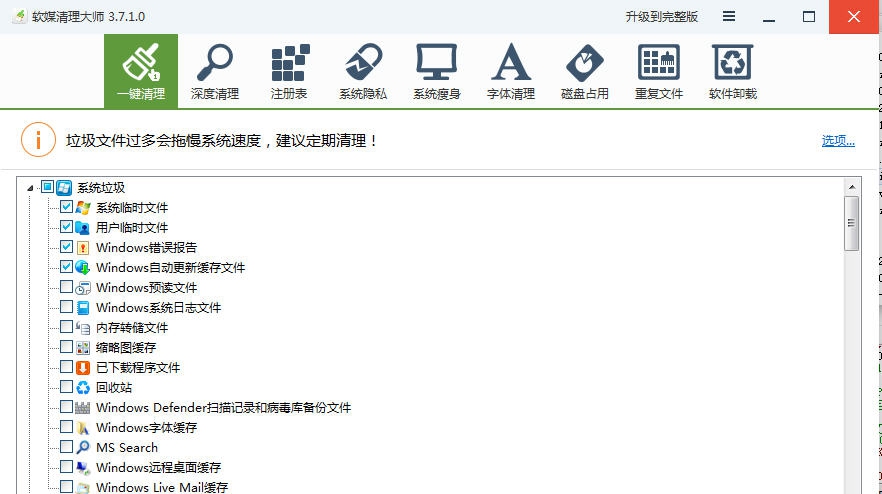Image resolution: width=882 pixels, height=494 pixels.
Task: Click 升级到完整版 upgrade link
Action: point(662,16)
